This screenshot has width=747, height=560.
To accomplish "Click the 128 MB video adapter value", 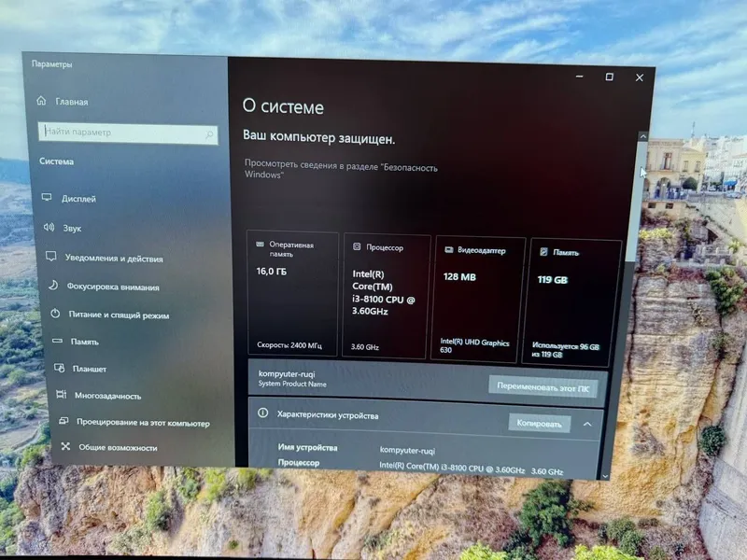I will [459, 276].
